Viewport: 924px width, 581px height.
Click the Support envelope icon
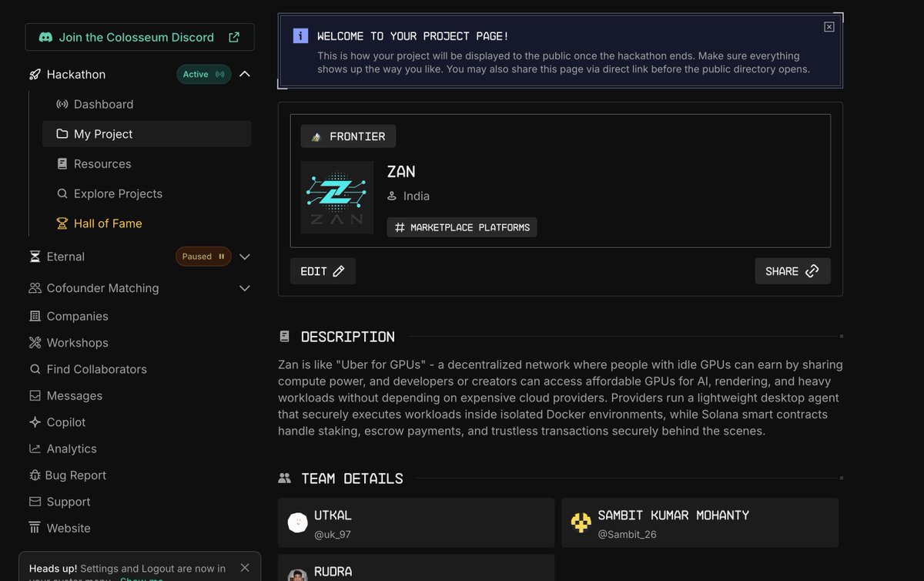point(35,502)
